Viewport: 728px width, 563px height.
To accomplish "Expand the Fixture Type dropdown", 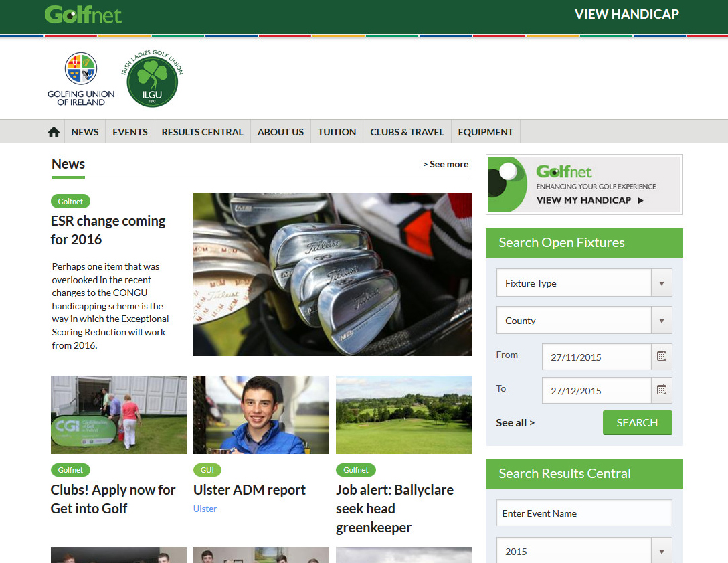I will pyautogui.click(x=583, y=283).
